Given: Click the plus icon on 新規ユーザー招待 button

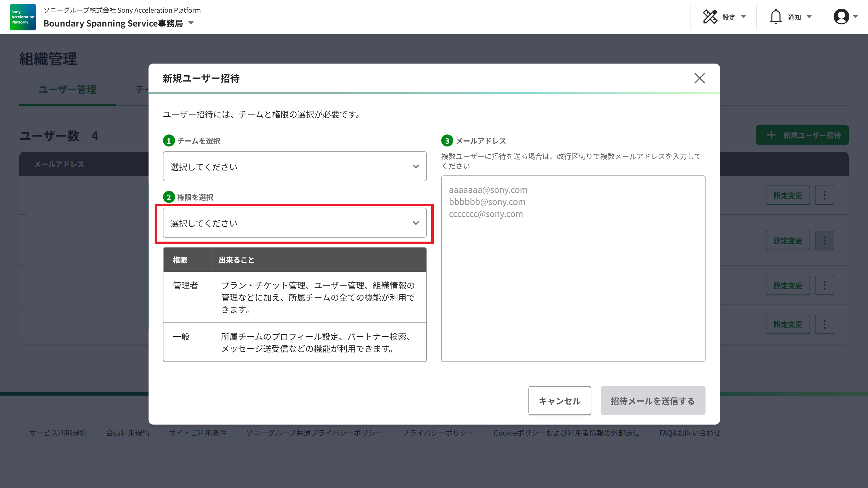Looking at the screenshot, I should click(x=772, y=135).
